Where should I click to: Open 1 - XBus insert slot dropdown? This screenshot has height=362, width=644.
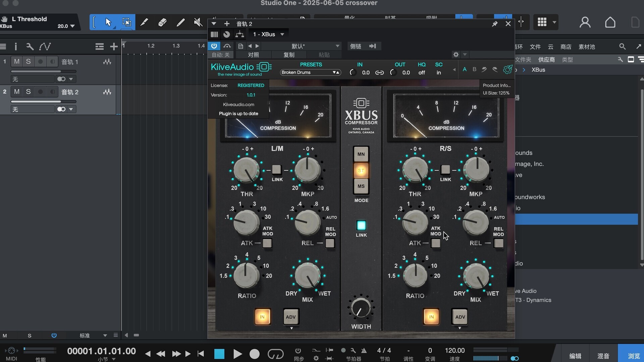tap(268, 34)
